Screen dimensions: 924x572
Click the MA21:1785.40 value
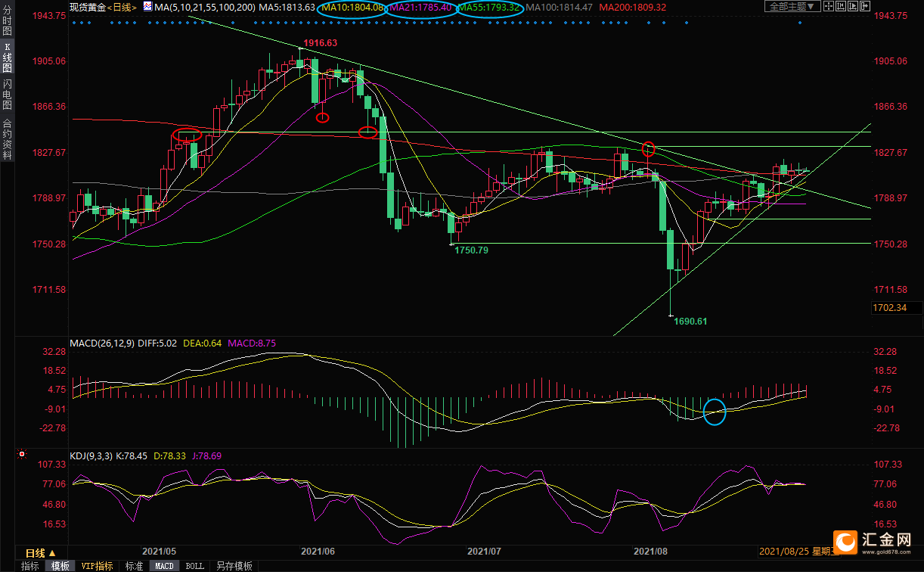pos(422,8)
